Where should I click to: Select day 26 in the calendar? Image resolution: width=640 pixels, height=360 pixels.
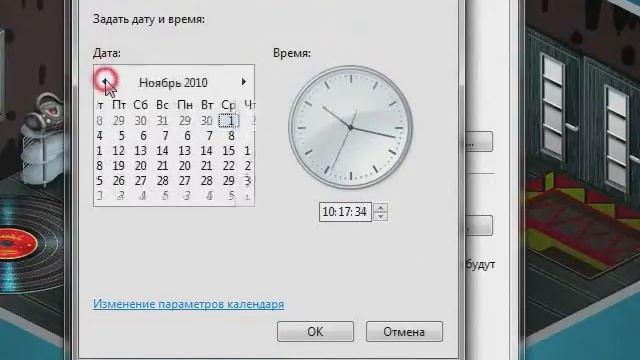tap(119, 181)
